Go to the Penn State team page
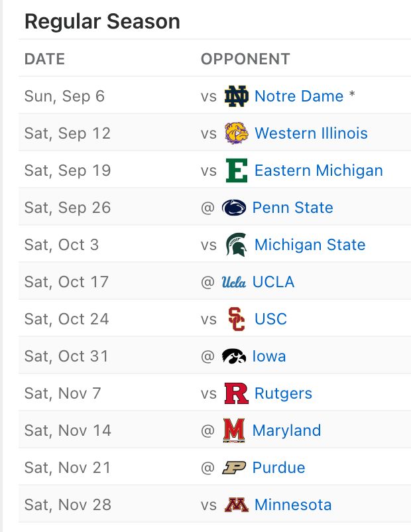Viewport: 411px width, 532px height. click(x=292, y=208)
